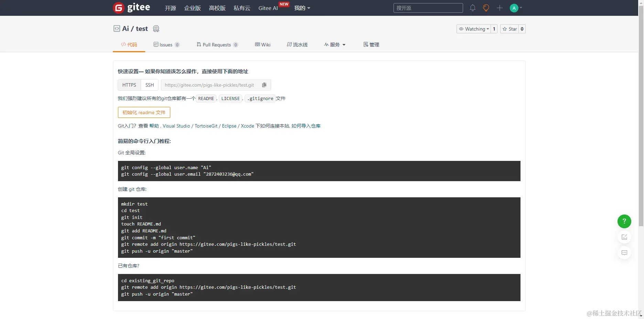Open 企业版 in the top navigation
Viewport: 644px width, 319px height.
pos(192,8)
